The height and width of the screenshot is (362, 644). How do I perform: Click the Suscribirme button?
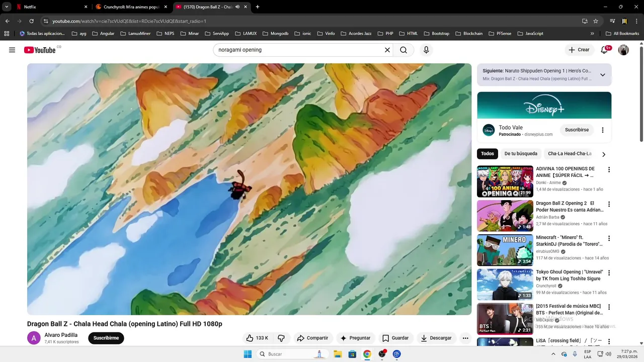click(x=106, y=338)
